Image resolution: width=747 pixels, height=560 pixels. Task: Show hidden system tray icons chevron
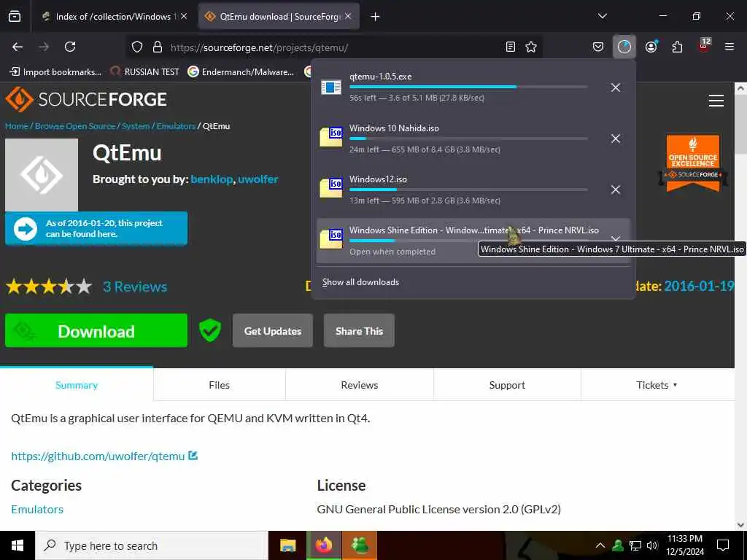tap(600, 545)
